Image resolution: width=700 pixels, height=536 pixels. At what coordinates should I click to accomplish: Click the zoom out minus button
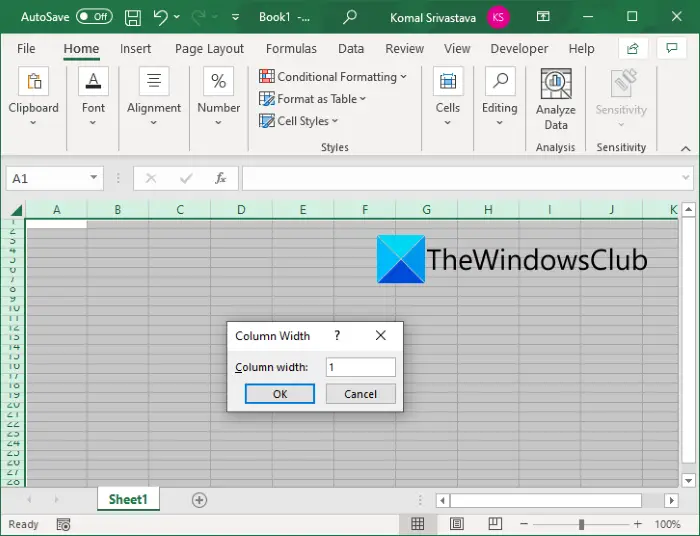coord(524,524)
